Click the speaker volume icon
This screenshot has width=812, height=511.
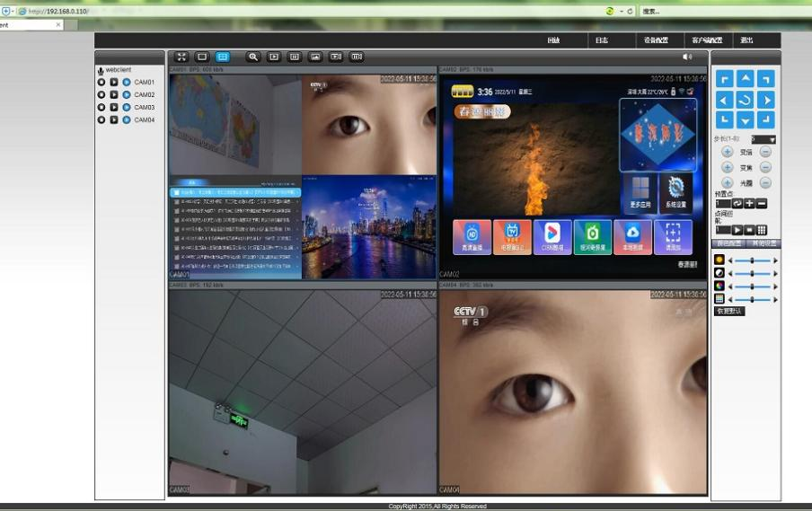tap(687, 57)
